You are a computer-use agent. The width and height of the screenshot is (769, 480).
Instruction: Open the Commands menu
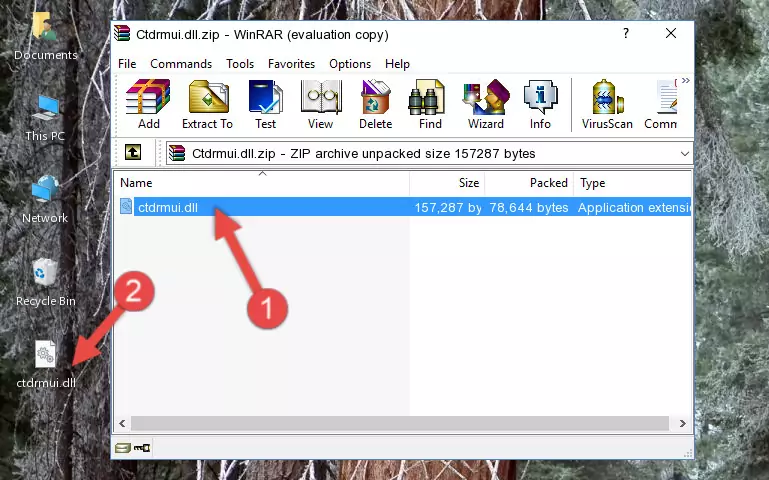181,64
